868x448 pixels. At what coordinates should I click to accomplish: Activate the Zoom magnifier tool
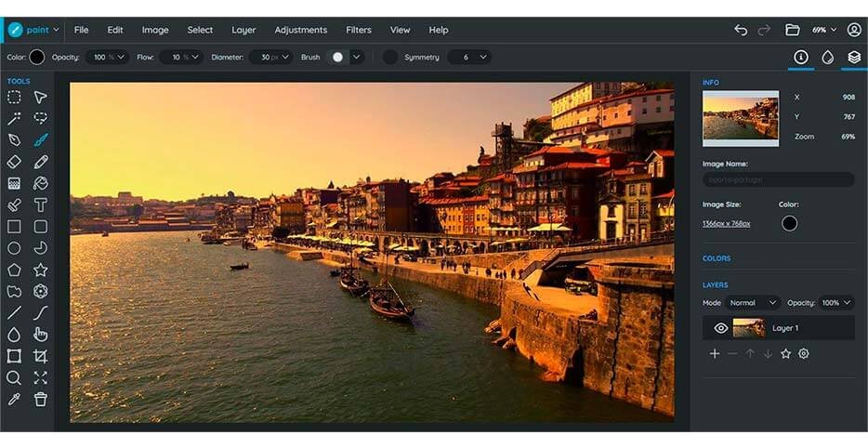(14, 377)
